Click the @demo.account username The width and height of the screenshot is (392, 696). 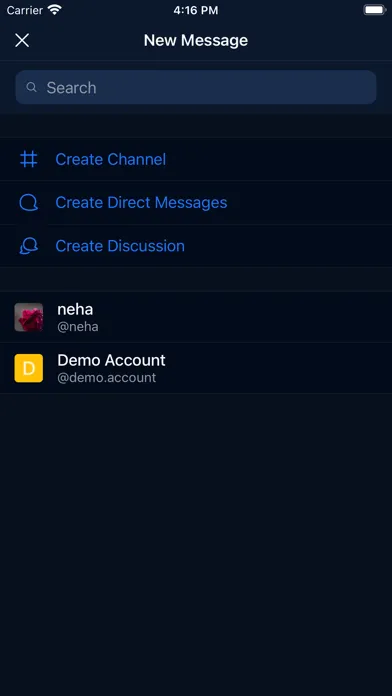107,378
